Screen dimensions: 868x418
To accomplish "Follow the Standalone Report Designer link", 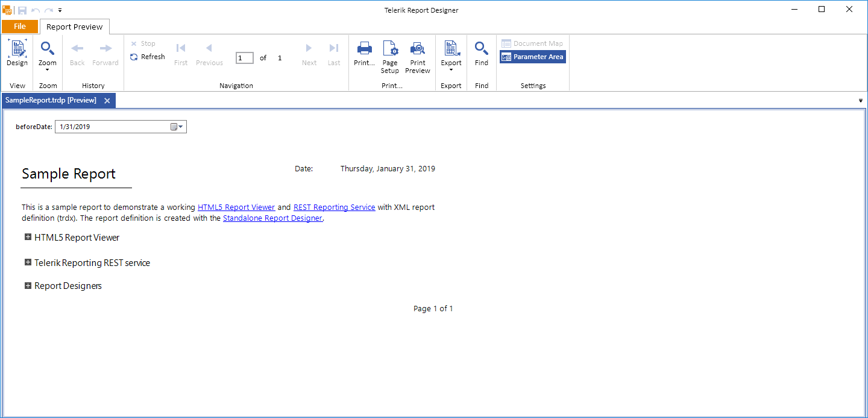I will [x=272, y=218].
